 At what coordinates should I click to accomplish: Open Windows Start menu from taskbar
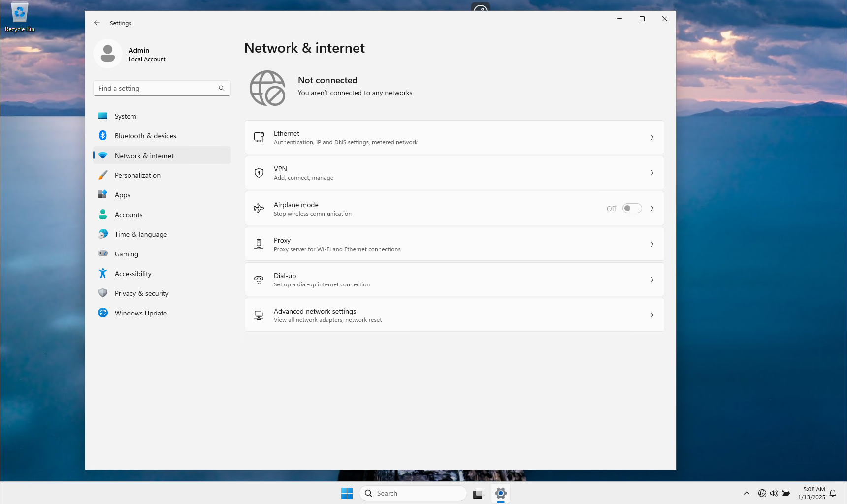[347, 493]
